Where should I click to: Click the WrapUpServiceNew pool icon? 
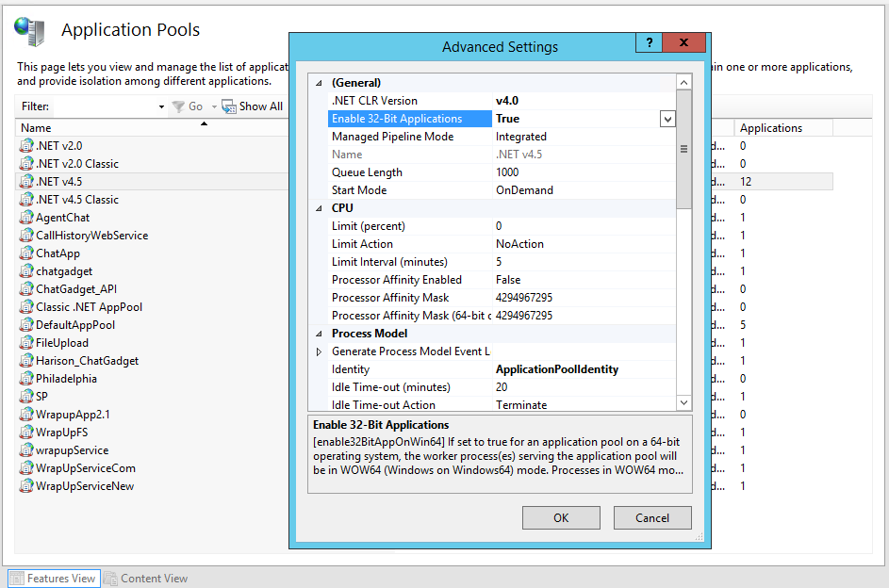[26, 486]
